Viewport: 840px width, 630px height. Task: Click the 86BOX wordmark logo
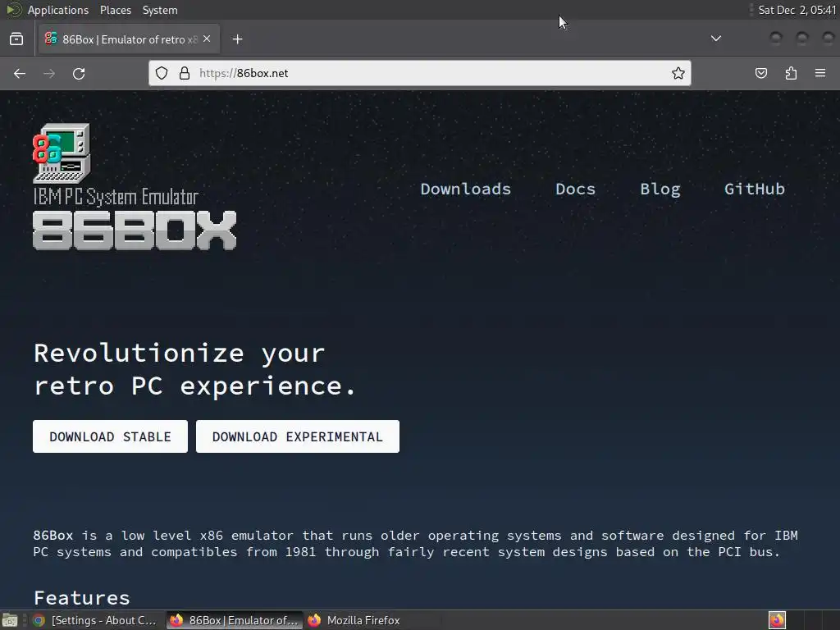click(x=135, y=231)
